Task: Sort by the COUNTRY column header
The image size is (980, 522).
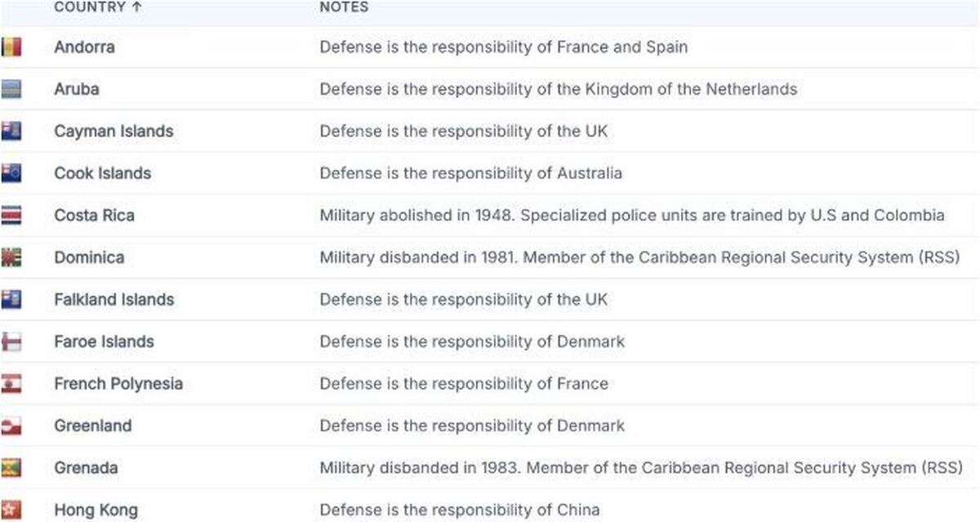Action: pyautogui.click(x=90, y=7)
